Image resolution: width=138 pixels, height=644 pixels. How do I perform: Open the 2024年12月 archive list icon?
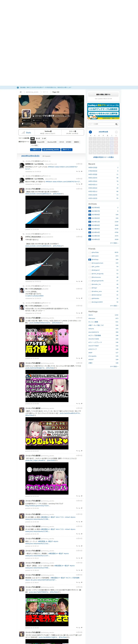coord(90,222)
